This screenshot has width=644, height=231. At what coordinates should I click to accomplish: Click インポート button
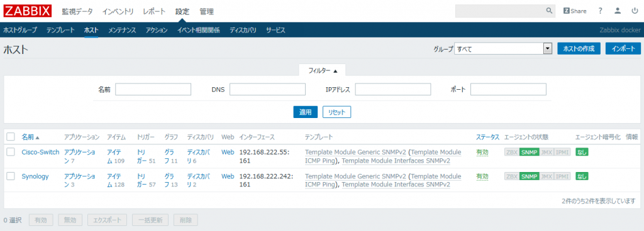623,49
